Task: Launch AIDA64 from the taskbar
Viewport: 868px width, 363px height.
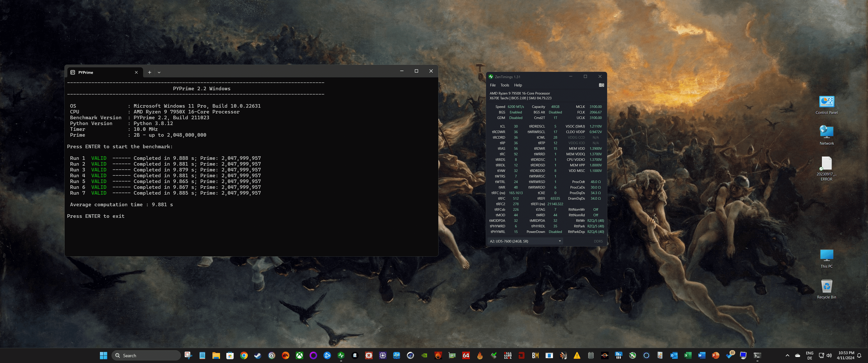Action: click(x=466, y=355)
